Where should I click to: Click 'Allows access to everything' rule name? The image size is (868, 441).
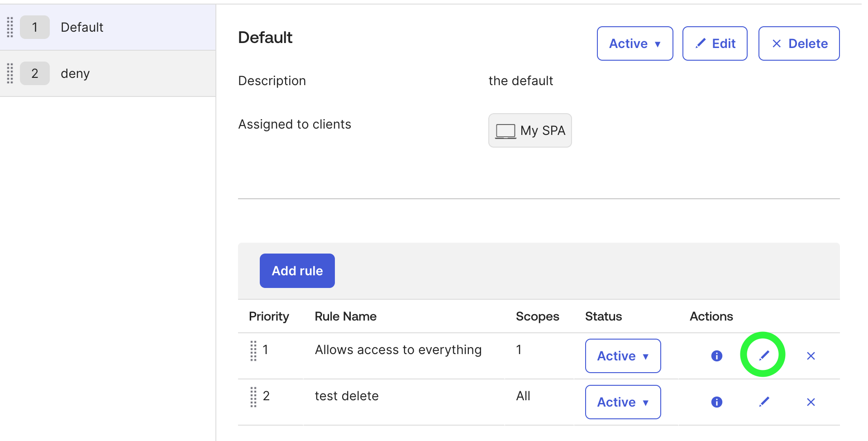coord(398,350)
